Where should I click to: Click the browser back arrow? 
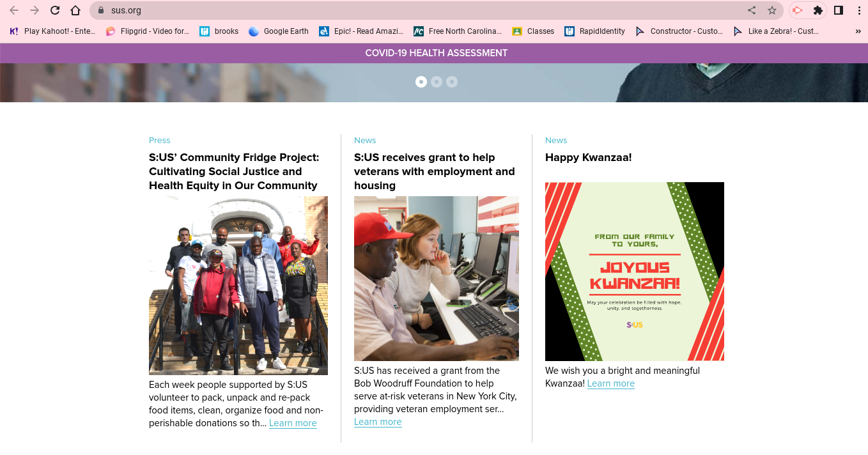click(14, 10)
